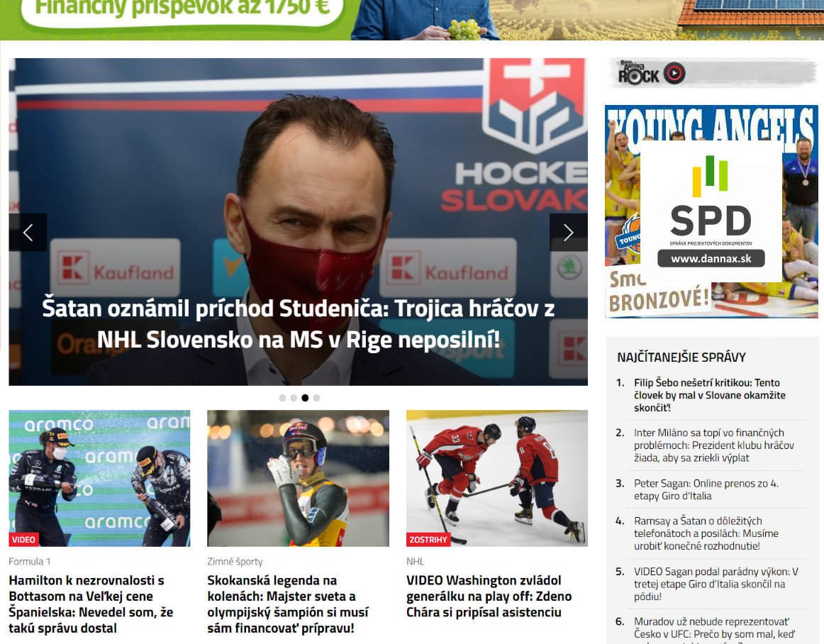The height and width of the screenshot is (644, 824).
Task: Open Inter Miláno financial problems story
Action: [713, 445]
